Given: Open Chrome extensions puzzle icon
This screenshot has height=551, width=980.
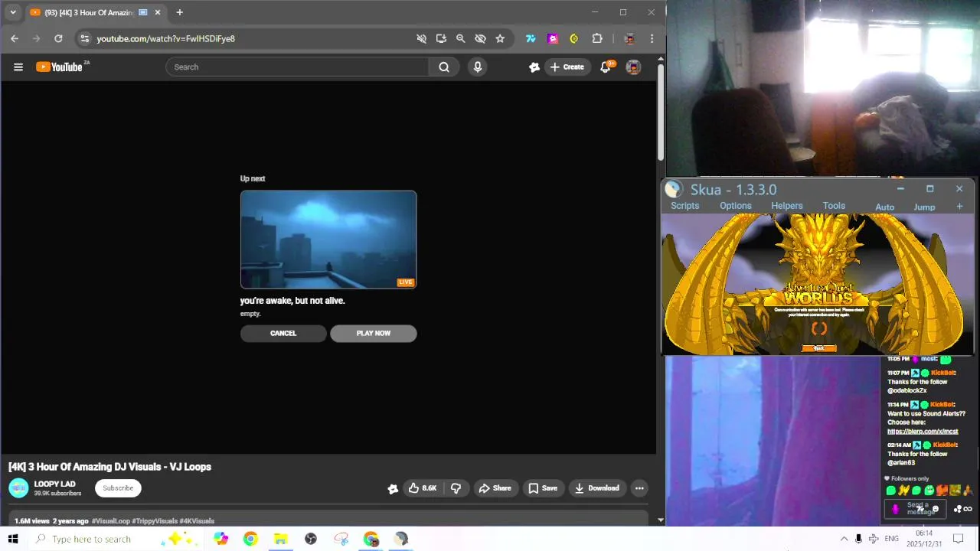Looking at the screenshot, I should [597, 38].
